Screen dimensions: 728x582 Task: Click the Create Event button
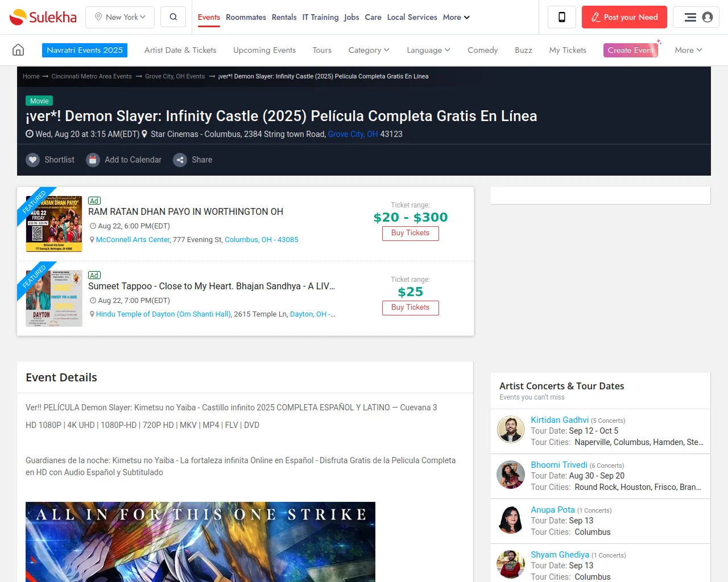point(631,50)
